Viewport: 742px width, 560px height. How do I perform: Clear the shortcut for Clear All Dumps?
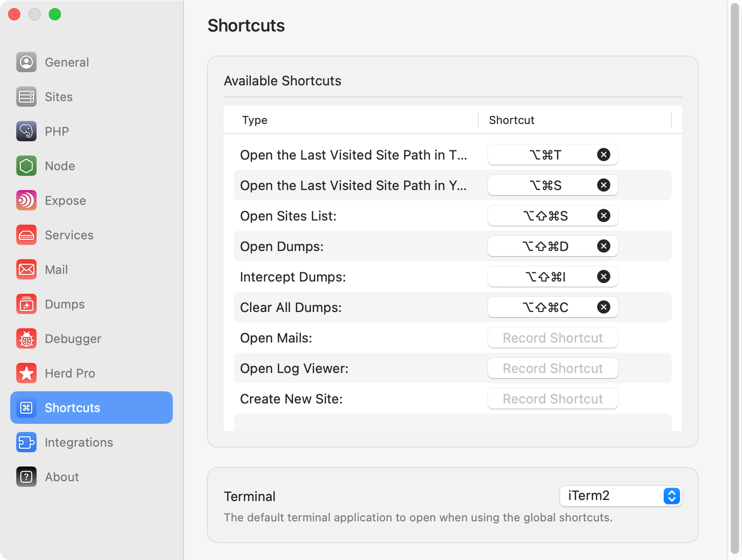(x=604, y=307)
